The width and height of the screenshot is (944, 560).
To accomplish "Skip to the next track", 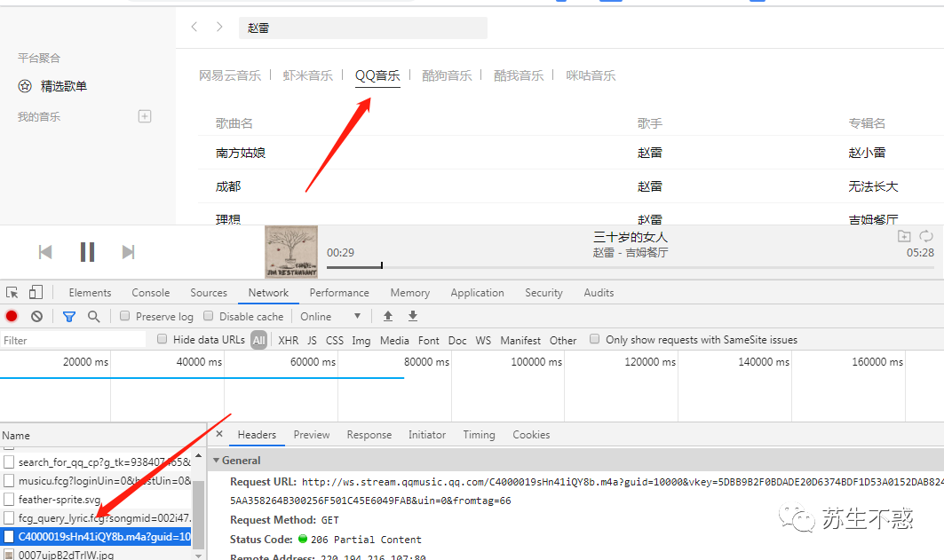I will [x=128, y=252].
